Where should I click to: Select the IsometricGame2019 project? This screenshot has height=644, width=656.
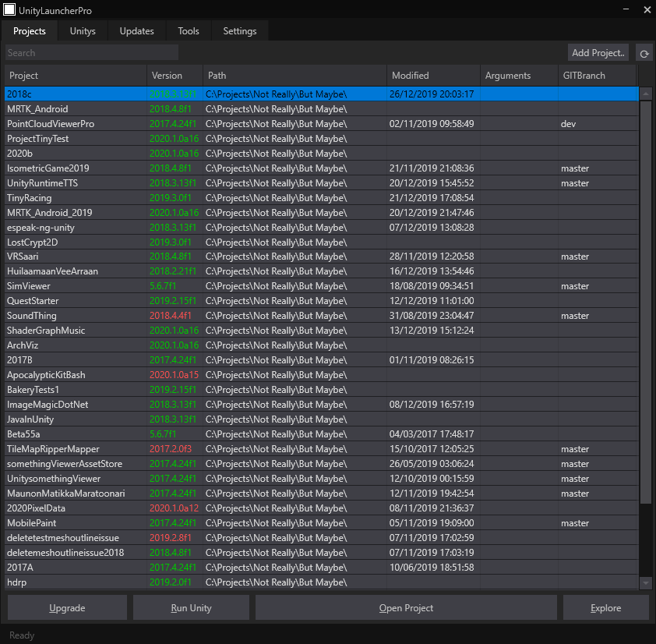tap(321, 168)
